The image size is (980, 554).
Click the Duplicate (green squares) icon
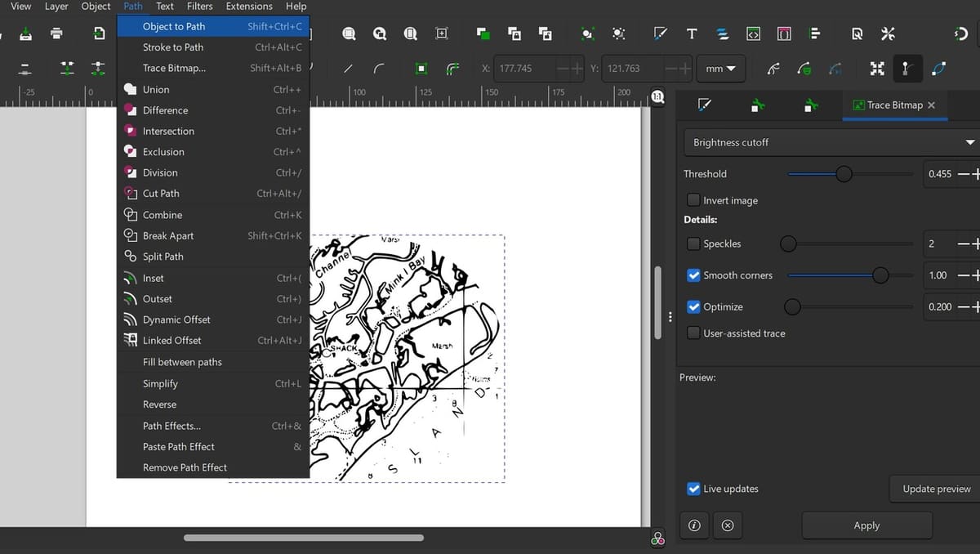point(483,34)
